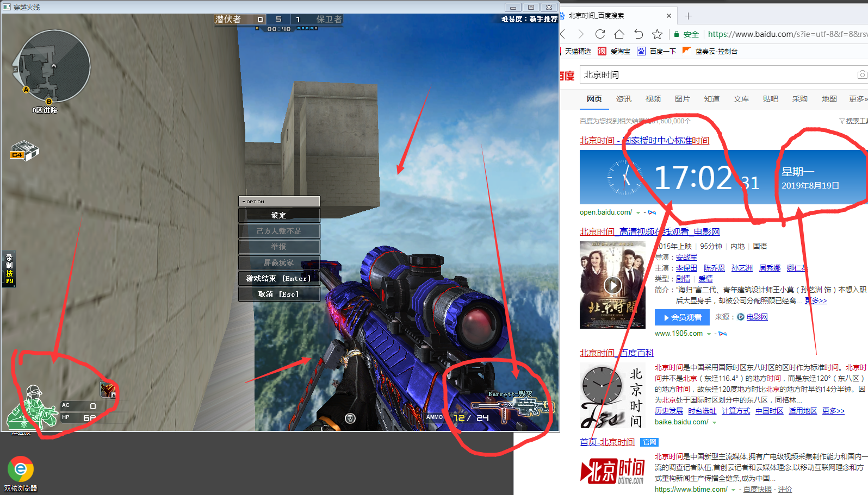868x495 pixels.
Task: Choose 取消 [Esc] in option menu
Action: tap(279, 294)
